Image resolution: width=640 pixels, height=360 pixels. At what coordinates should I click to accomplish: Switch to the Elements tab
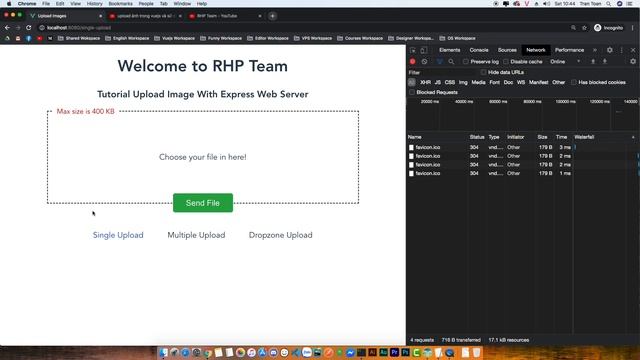point(449,50)
